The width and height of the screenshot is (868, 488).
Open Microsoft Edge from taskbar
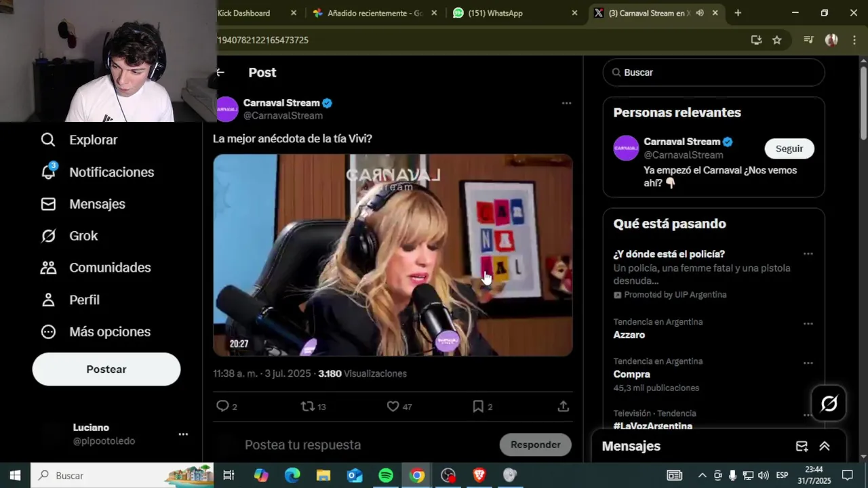click(292, 476)
